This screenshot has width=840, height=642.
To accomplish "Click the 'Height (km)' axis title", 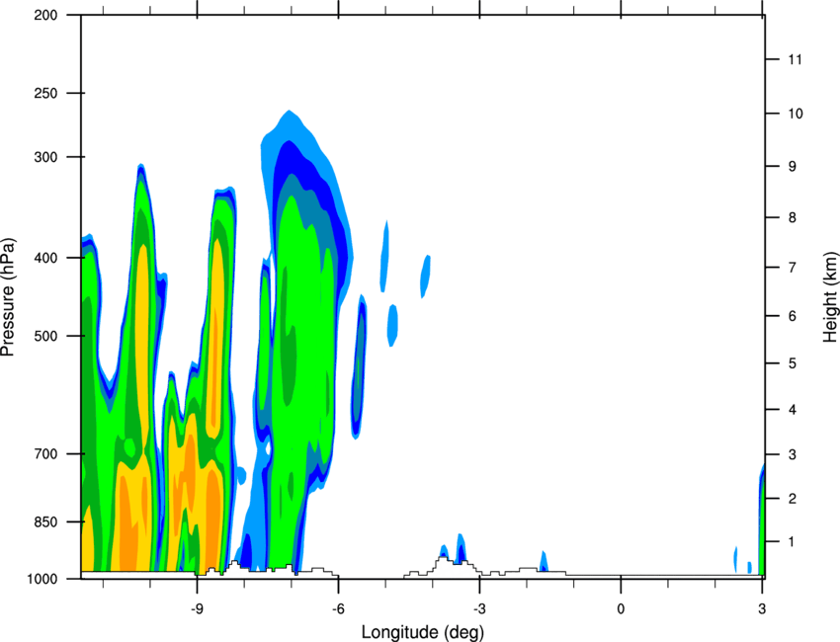I will [830, 296].
